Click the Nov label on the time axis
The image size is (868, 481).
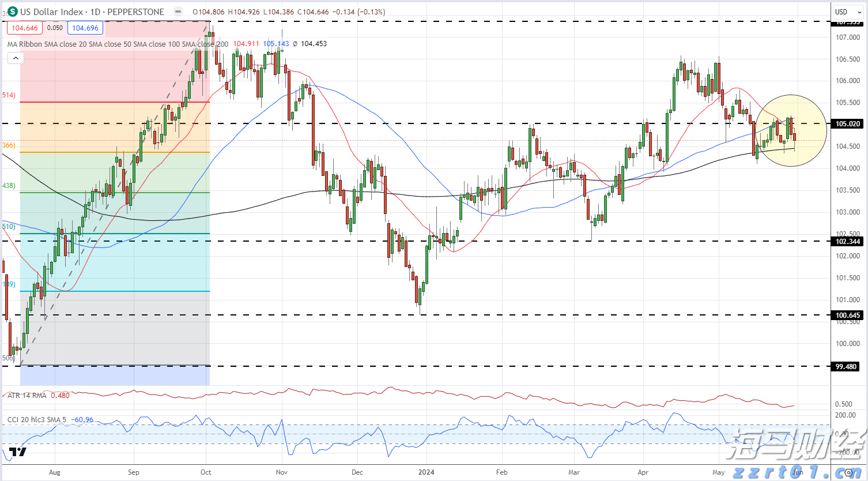point(282,472)
